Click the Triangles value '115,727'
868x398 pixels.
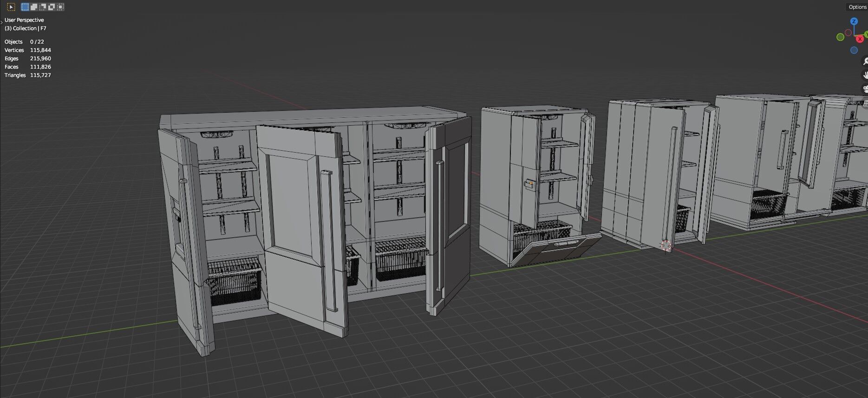[40, 75]
